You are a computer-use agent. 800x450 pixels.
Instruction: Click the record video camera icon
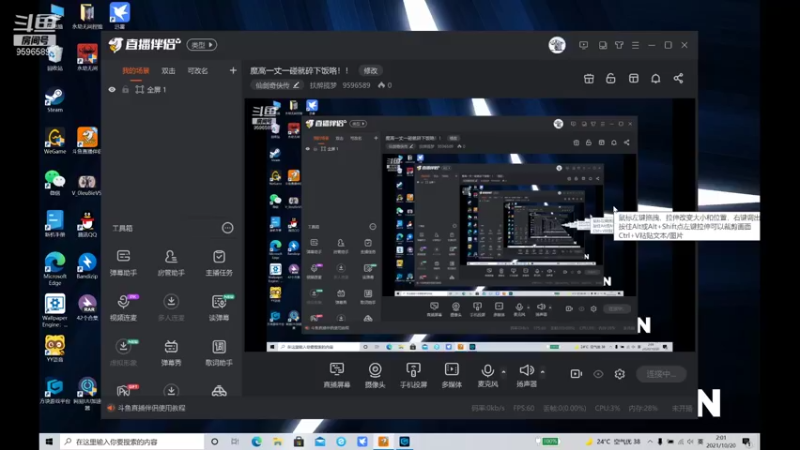click(576, 374)
